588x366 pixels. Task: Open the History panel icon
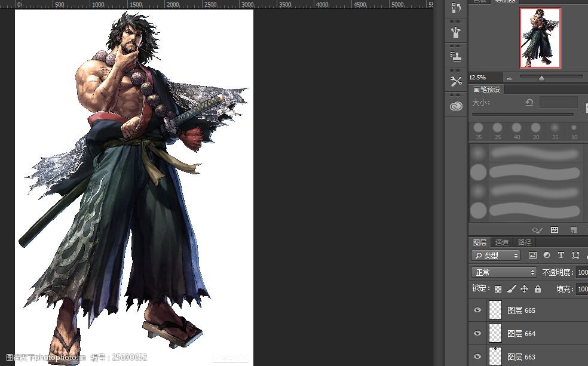457,8
